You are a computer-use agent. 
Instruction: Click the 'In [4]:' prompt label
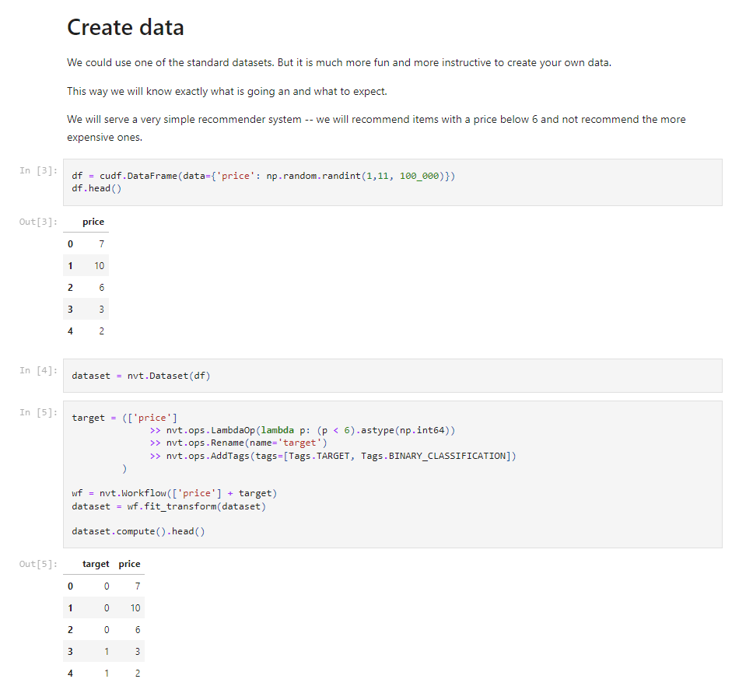pyautogui.click(x=38, y=370)
